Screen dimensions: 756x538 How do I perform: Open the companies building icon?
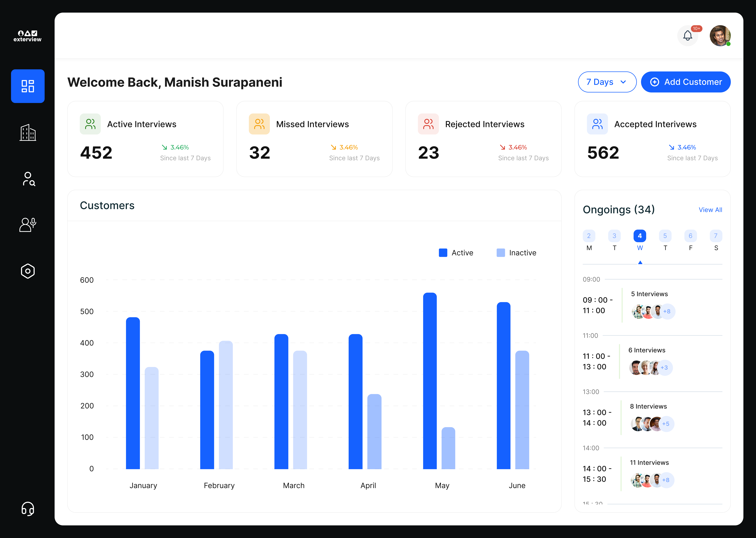point(28,133)
